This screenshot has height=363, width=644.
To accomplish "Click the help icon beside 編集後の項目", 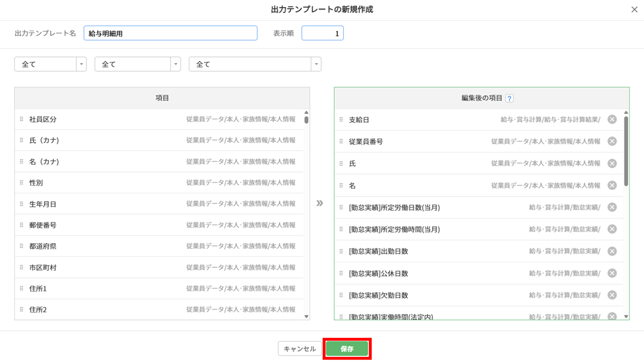I will [509, 98].
